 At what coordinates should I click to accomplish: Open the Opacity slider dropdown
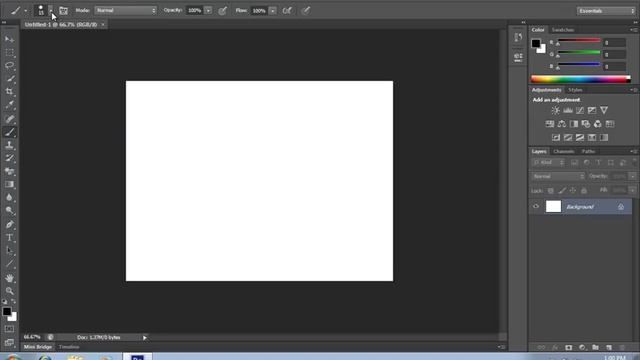[x=208, y=11]
